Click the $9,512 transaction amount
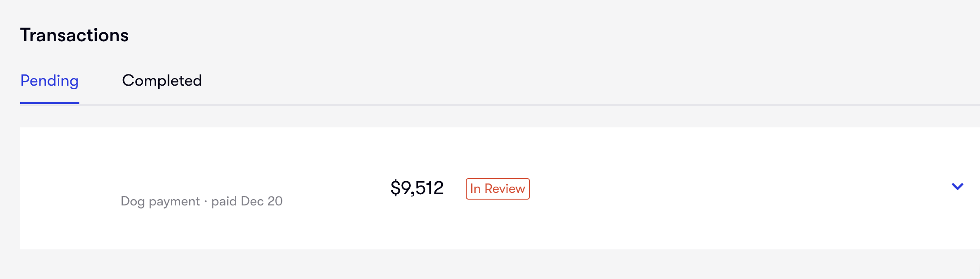Image resolution: width=980 pixels, height=279 pixels. tap(417, 188)
